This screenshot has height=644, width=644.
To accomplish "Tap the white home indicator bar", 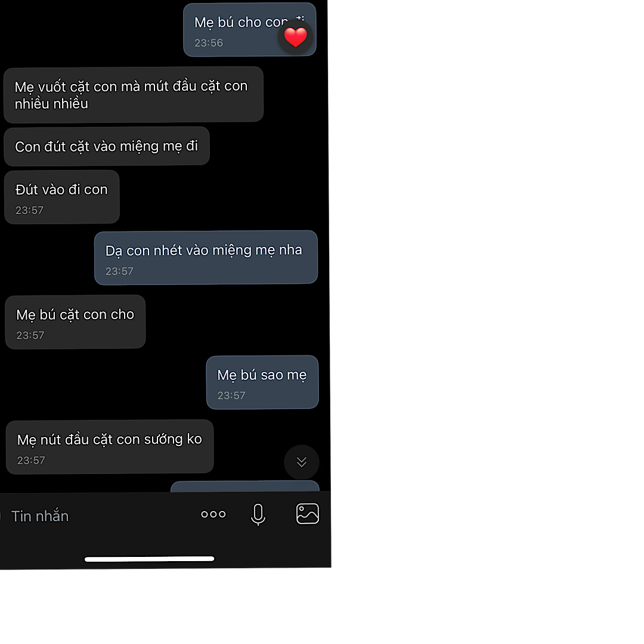I will point(150,559).
